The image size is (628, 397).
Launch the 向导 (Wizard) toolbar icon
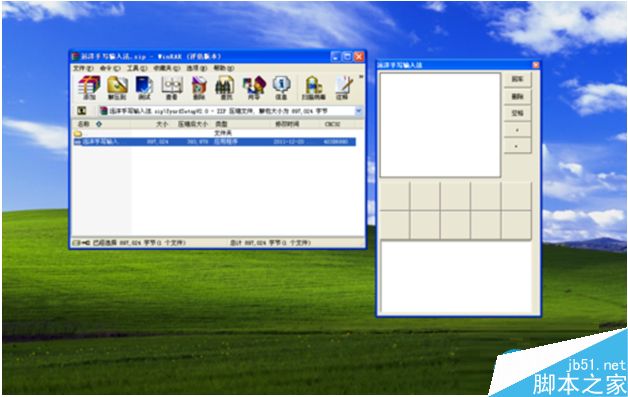point(254,87)
